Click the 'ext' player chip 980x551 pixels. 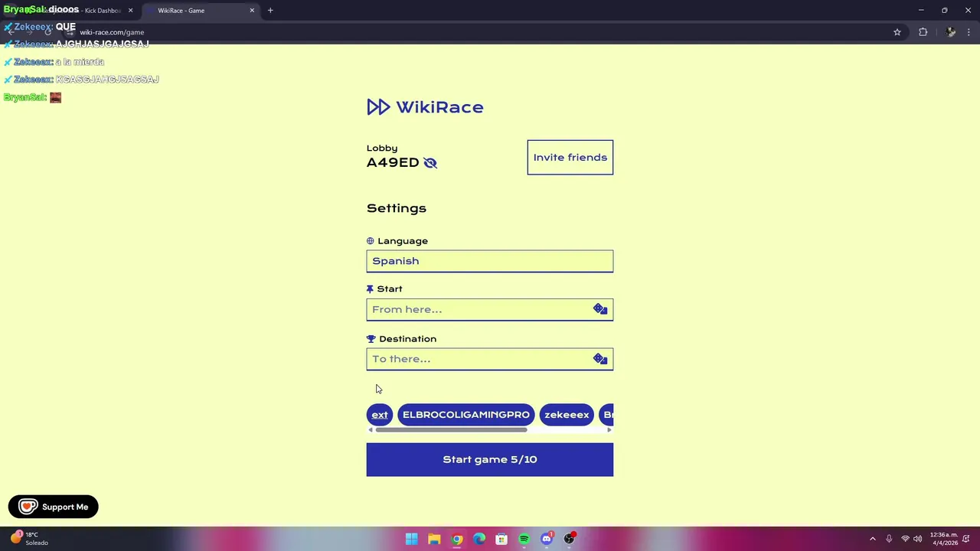tap(380, 415)
